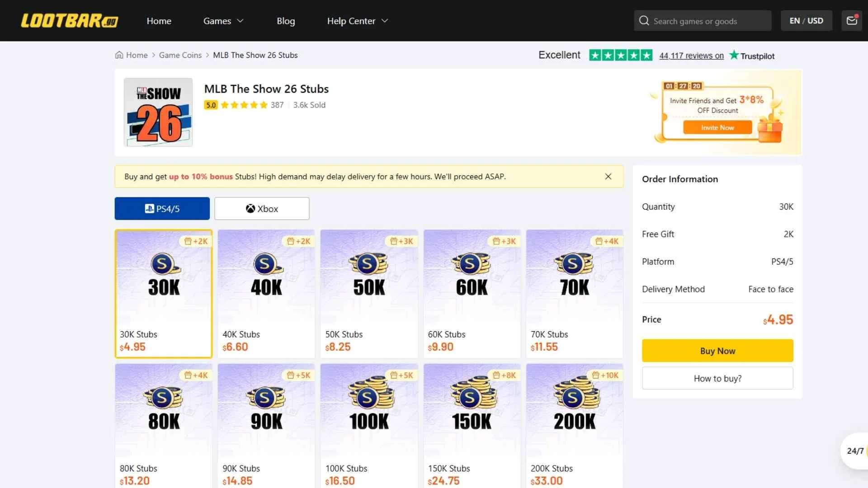Switch to the Xbox platform tab
This screenshot has width=868, height=488.
(262, 208)
